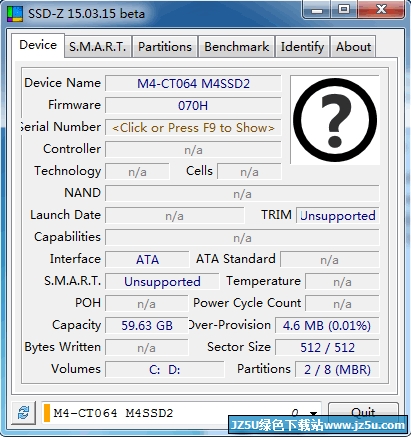The height and width of the screenshot is (437, 411).
Task: Click the Device Name value M4-CT064 M4SSD2
Action: point(193,83)
